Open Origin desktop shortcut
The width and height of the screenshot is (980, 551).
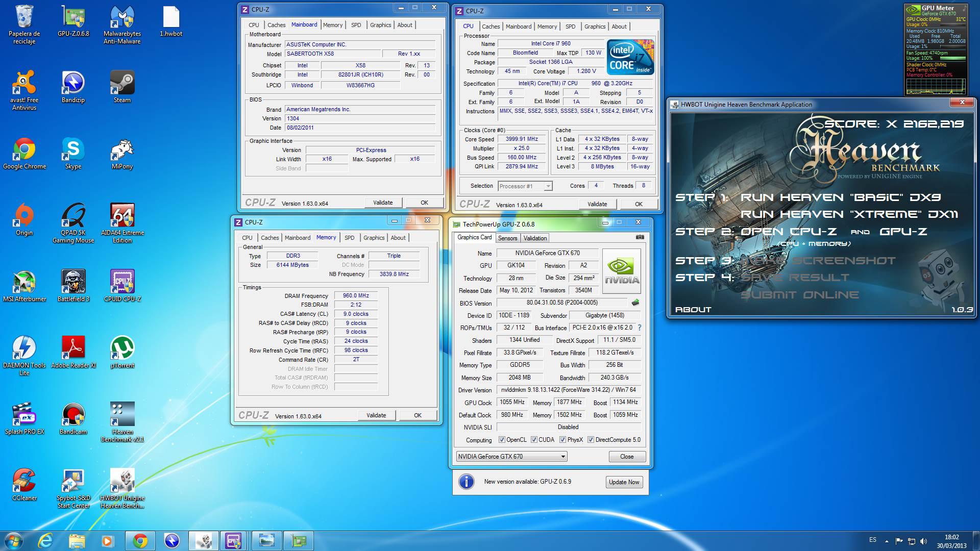click(x=24, y=219)
